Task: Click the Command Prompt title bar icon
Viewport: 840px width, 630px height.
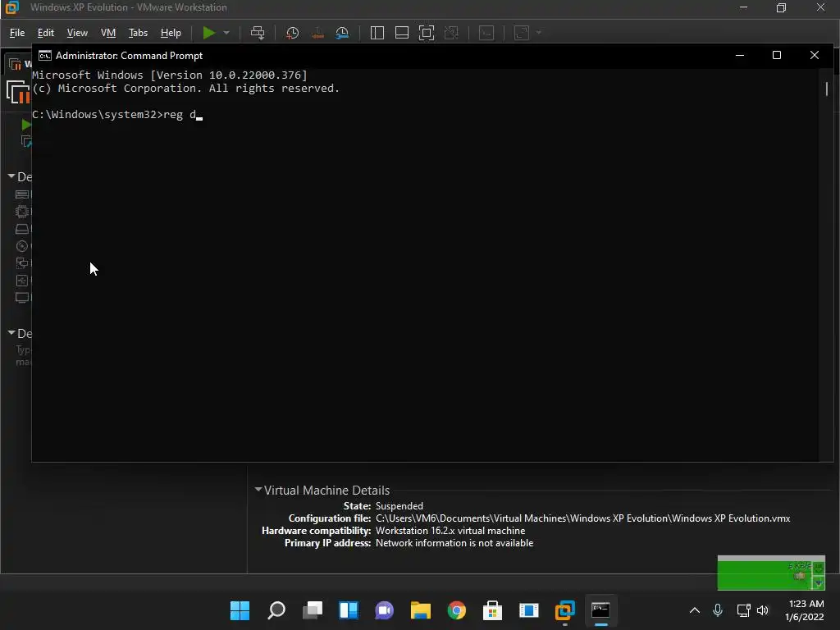Action: (45, 56)
